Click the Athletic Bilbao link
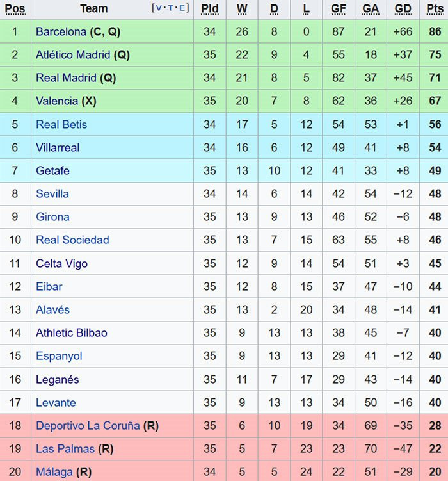Viewport: 448px width, 481px height. pos(71,333)
